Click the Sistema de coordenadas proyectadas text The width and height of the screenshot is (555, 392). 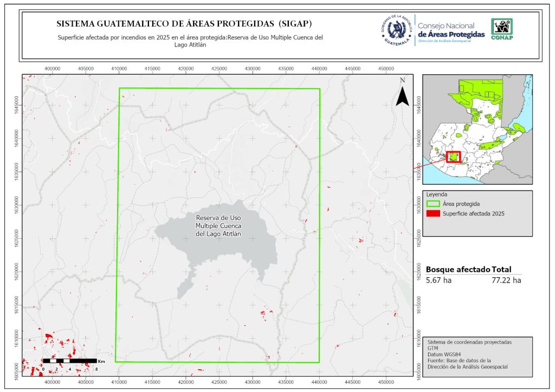point(469,342)
